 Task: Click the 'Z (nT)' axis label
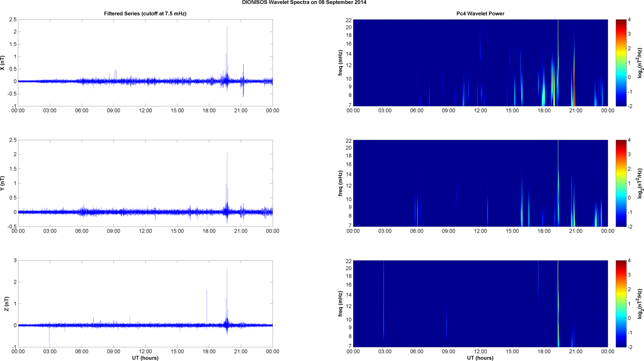(7, 304)
